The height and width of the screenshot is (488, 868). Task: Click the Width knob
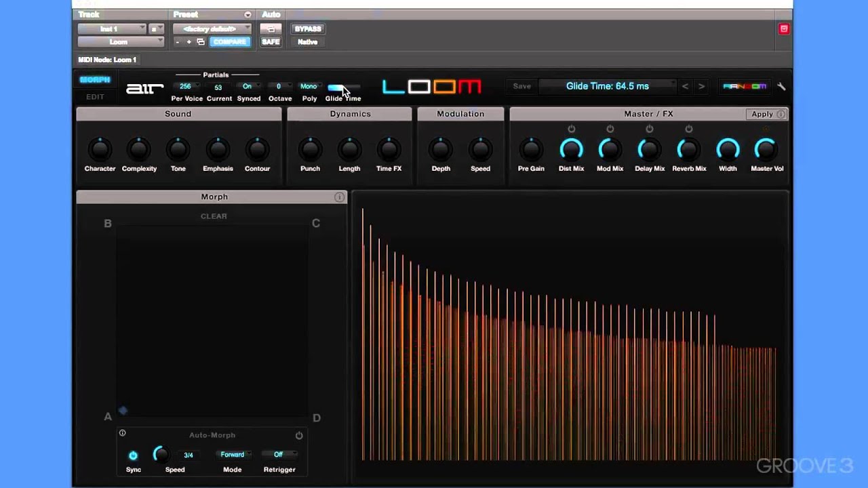coord(728,149)
